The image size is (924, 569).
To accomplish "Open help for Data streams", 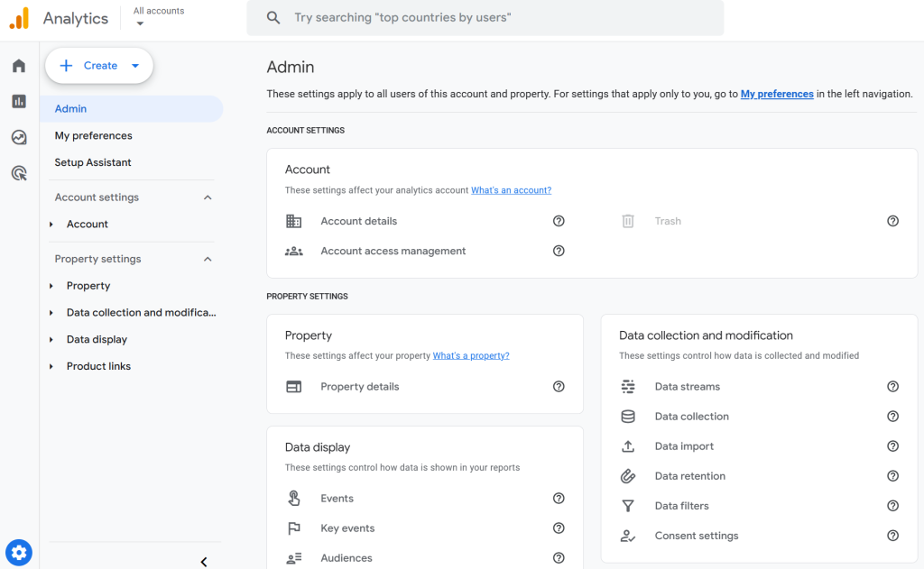I will coord(892,387).
